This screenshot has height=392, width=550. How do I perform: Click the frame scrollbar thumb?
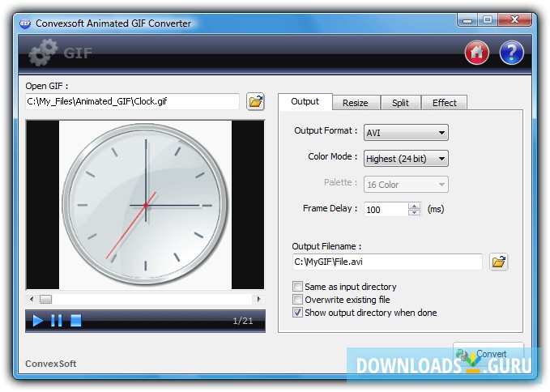pyautogui.click(x=45, y=299)
